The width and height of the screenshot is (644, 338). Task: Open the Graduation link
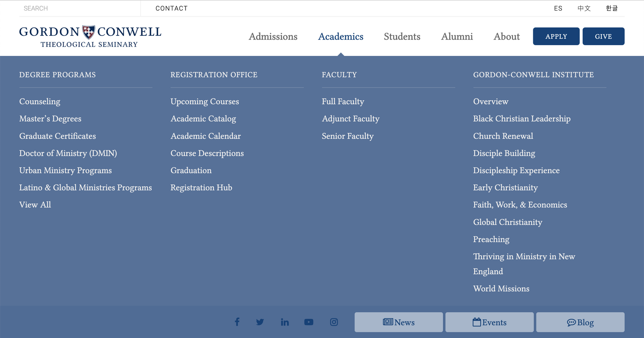[x=191, y=170]
